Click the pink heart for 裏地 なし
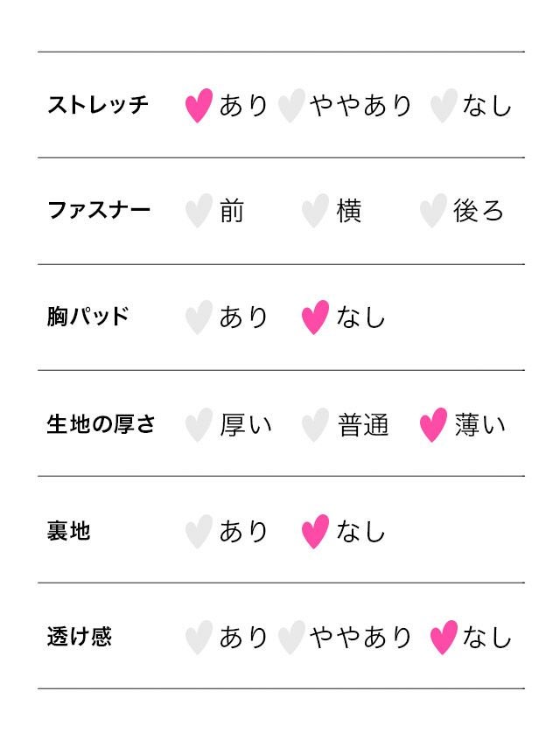 coord(315,532)
